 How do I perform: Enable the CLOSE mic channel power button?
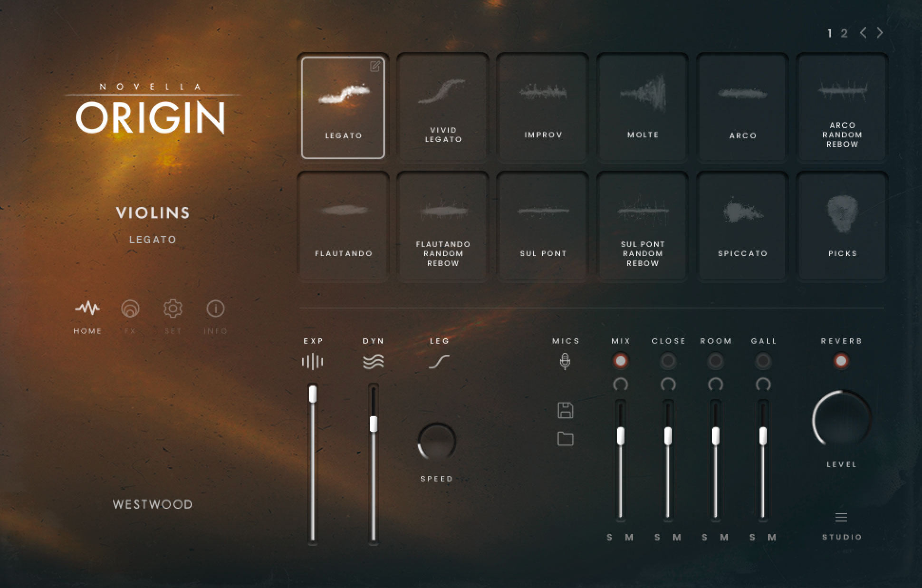pyautogui.click(x=668, y=361)
